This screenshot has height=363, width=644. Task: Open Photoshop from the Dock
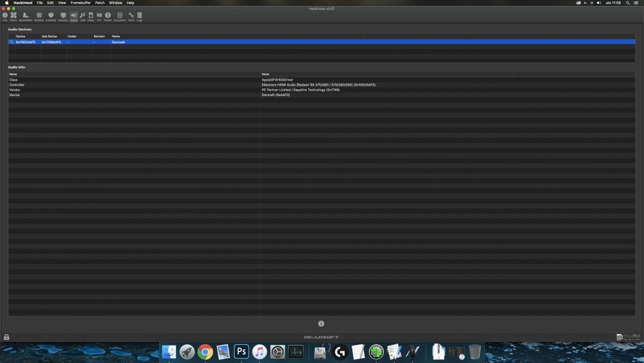pos(241,352)
